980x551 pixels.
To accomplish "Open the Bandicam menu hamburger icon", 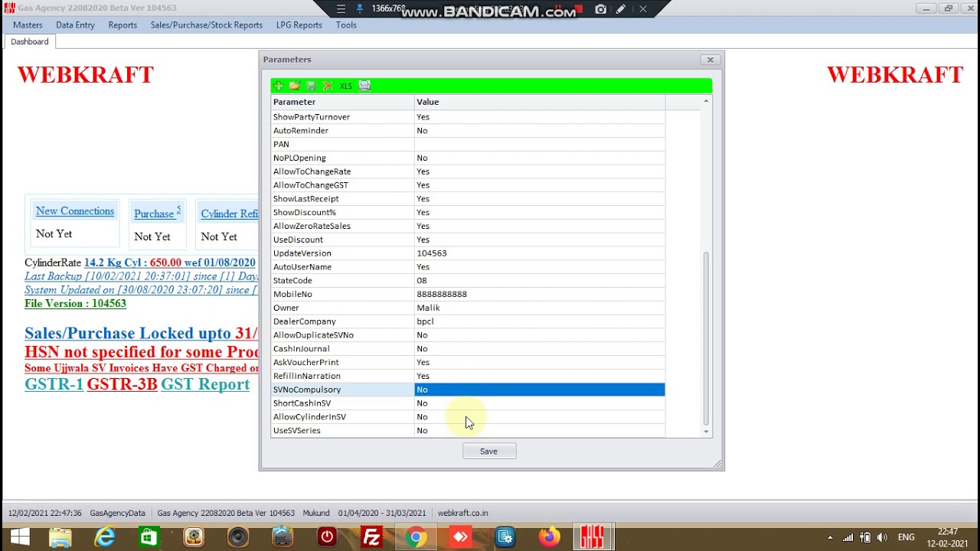I will click(x=341, y=9).
